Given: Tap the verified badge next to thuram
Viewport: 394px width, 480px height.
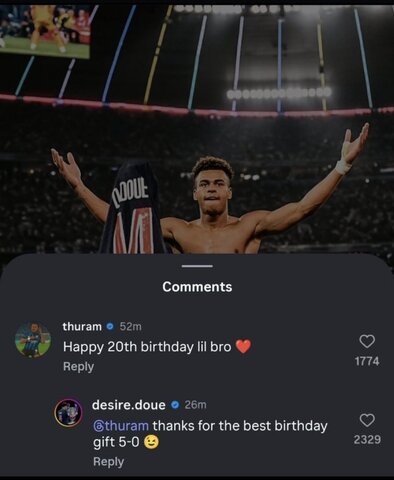Looking at the screenshot, I should click(110, 326).
